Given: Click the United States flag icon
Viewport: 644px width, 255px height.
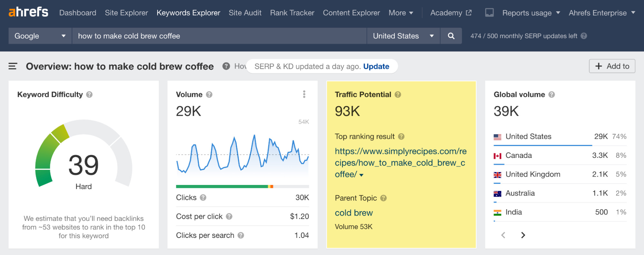Looking at the screenshot, I should tap(497, 137).
